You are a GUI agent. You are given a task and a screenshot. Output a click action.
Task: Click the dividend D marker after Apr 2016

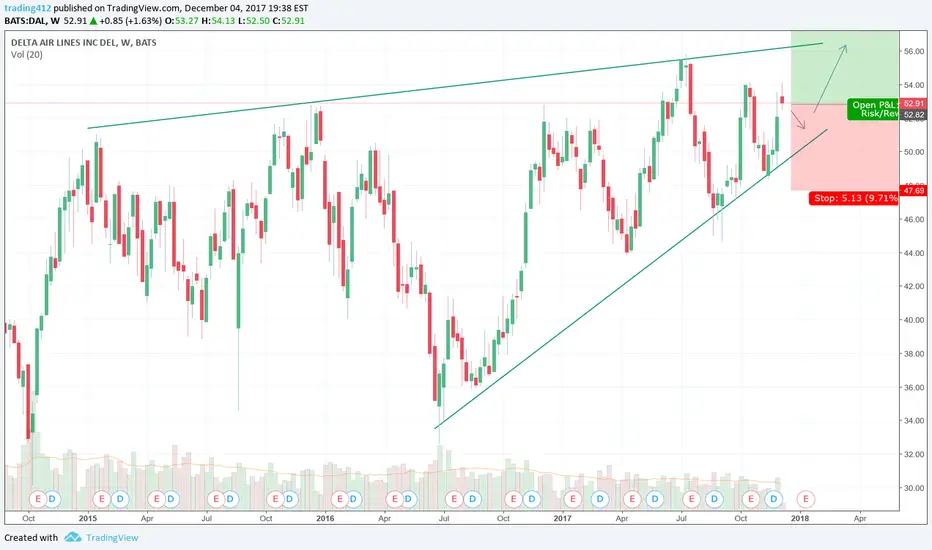tap(408, 499)
